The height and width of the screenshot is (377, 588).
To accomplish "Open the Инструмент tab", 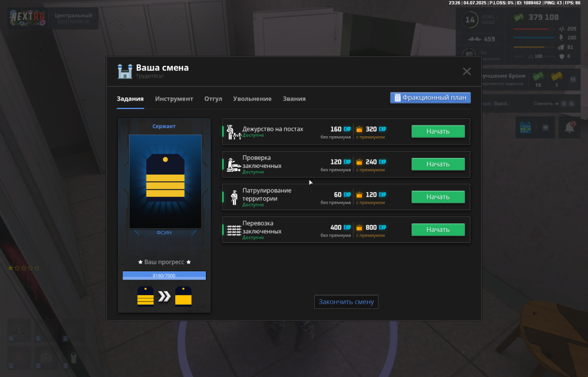I will (x=174, y=99).
